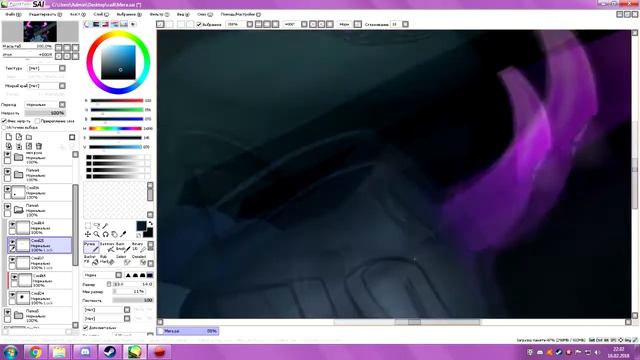The image size is (640, 360).
Task: Select the eyedropper tool
Action: pos(123,234)
